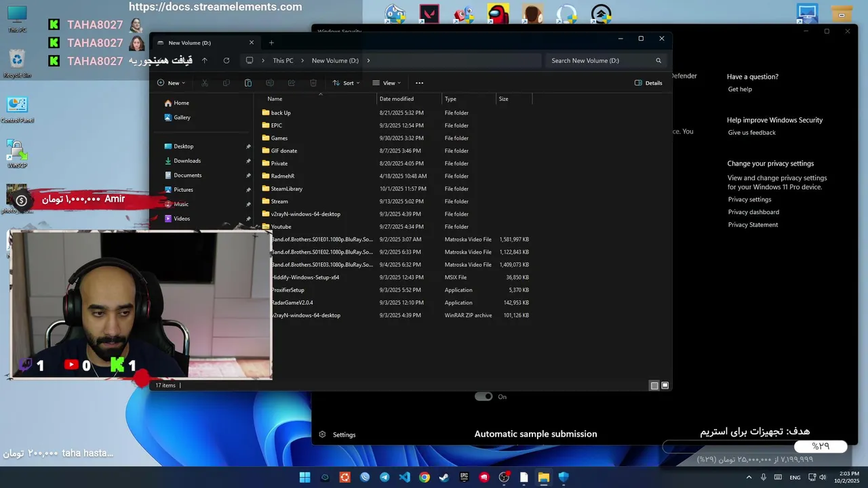Viewport: 868px width, 488px height.
Task: Open the Privacy Statement link
Action: point(753,224)
